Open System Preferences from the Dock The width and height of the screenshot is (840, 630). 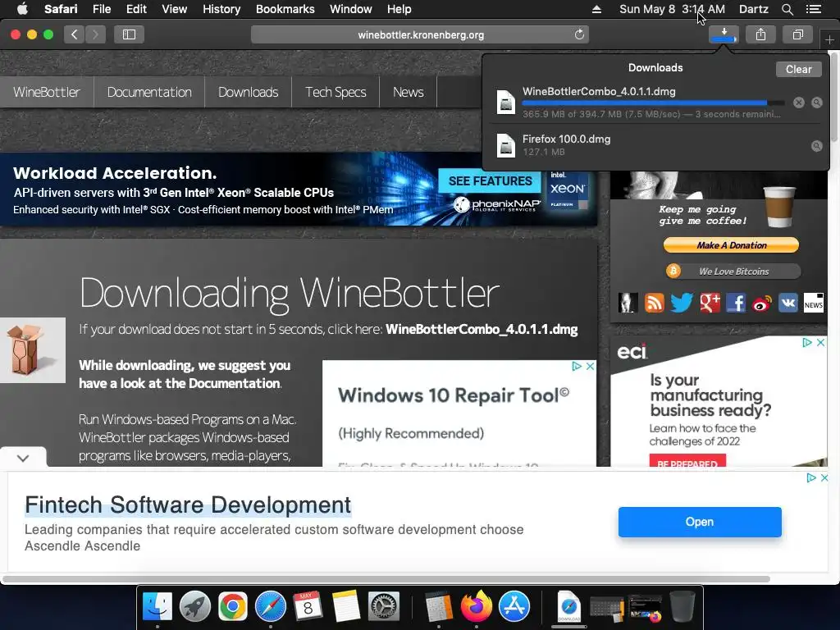pyautogui.click(x=384, y=606)
